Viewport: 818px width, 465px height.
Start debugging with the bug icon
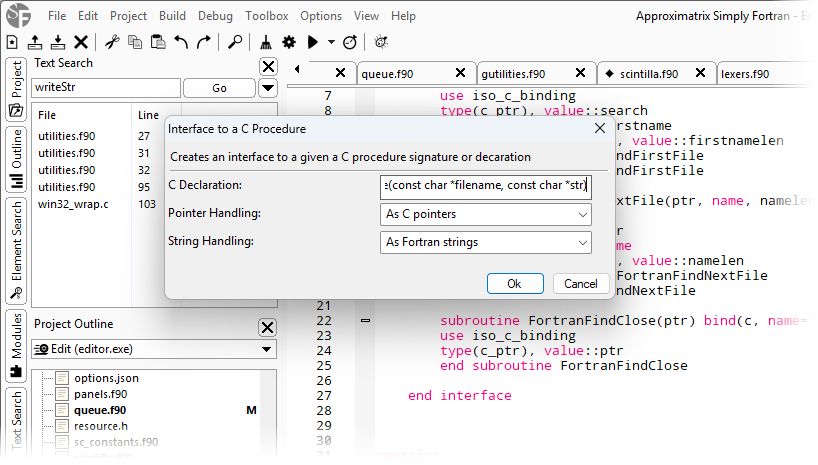(381, 42)
